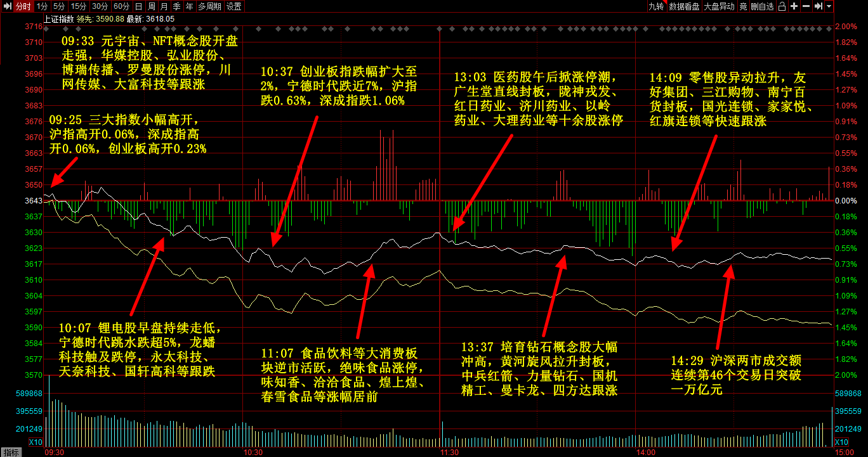This screenshot has width=868, height=457.
Task: Open the 指标 indicator selector at bottom-left
Action: pyautogui.click(x=11, y=452)
